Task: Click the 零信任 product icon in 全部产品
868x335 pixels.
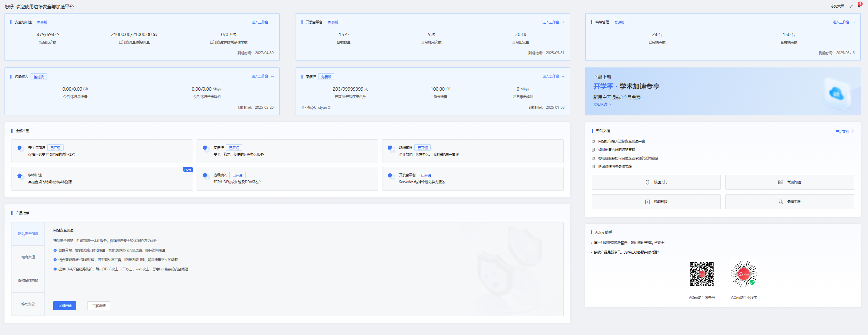Action: [x=206, y=148]
